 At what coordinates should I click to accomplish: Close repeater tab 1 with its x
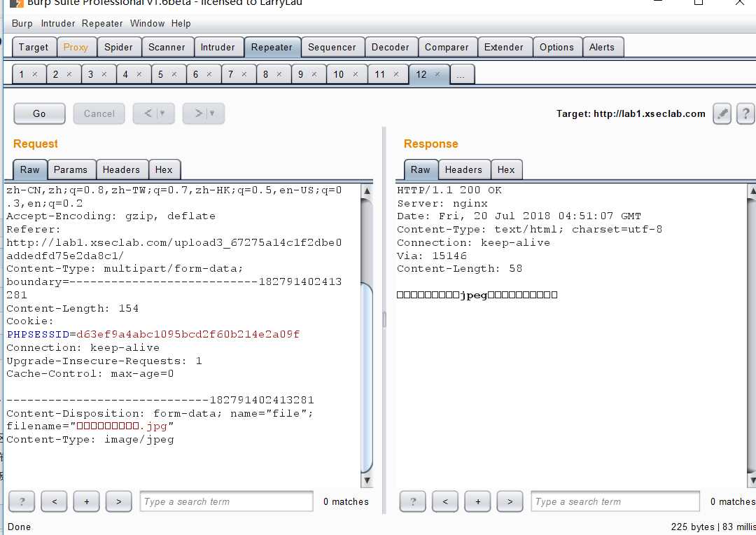tap(35, 74)
